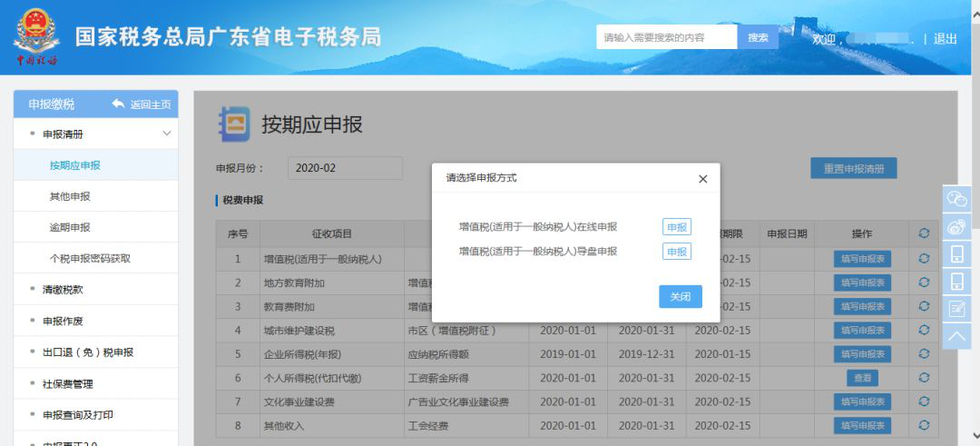Click the 征收项目 column header
980x446 pixels.
(332, 234)
